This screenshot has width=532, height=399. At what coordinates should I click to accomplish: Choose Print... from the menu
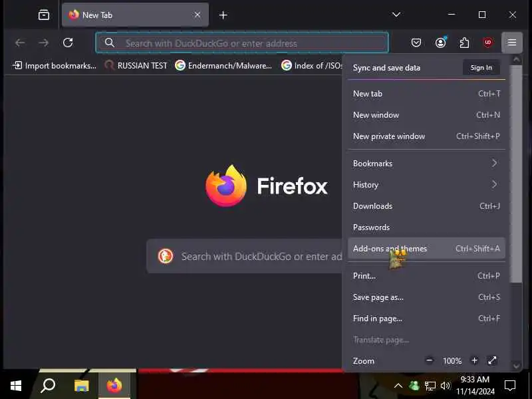point(426,276)
